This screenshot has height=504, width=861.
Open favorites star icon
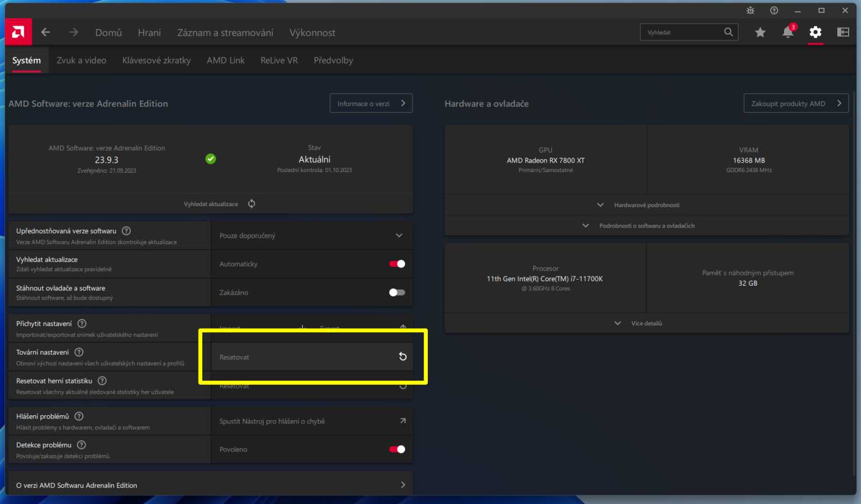[x=760, y=32]
